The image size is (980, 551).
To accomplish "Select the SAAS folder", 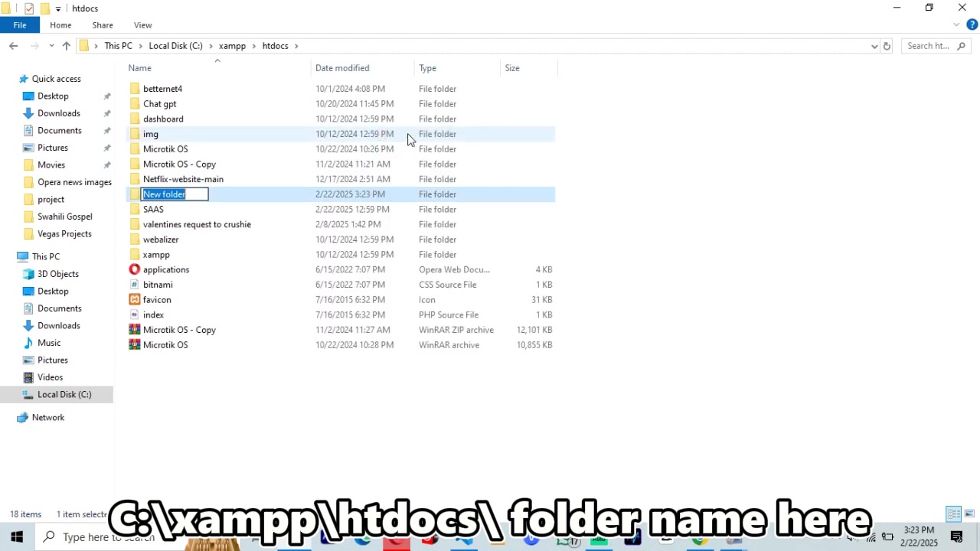I will pos(153,210).
